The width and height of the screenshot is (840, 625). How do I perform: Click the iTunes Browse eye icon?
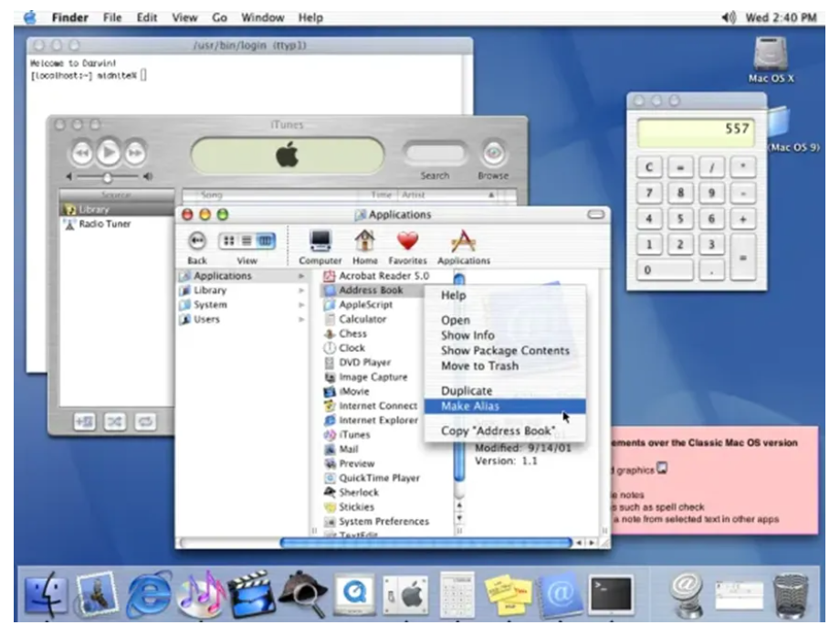(x=493, y=154)
